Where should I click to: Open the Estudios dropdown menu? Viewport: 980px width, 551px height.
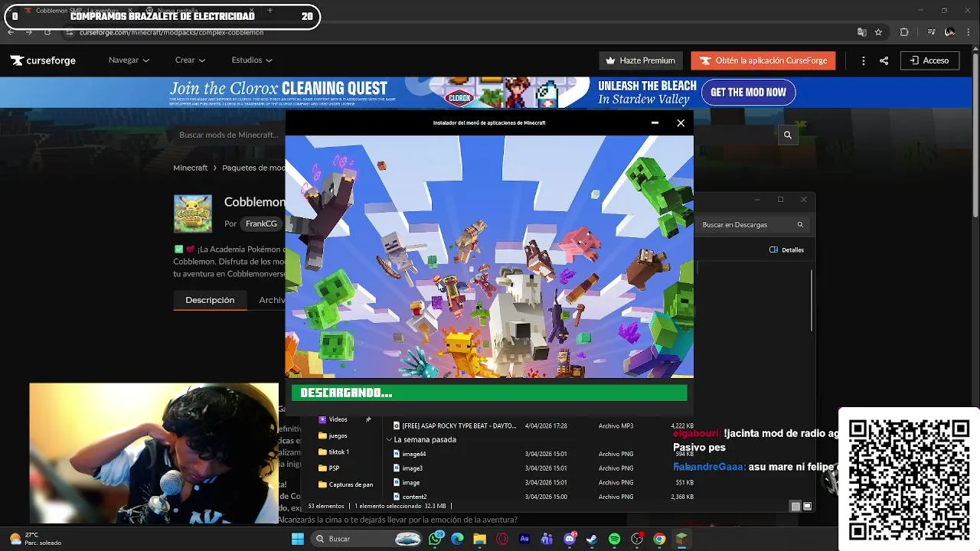[252, 60]
